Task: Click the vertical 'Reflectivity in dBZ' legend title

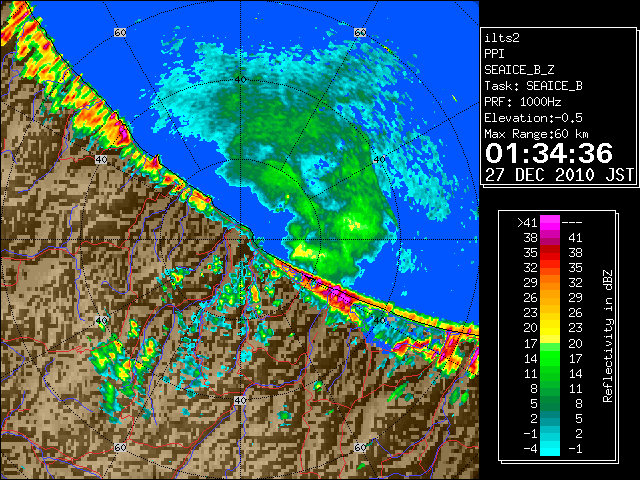Action: (608, 336)
